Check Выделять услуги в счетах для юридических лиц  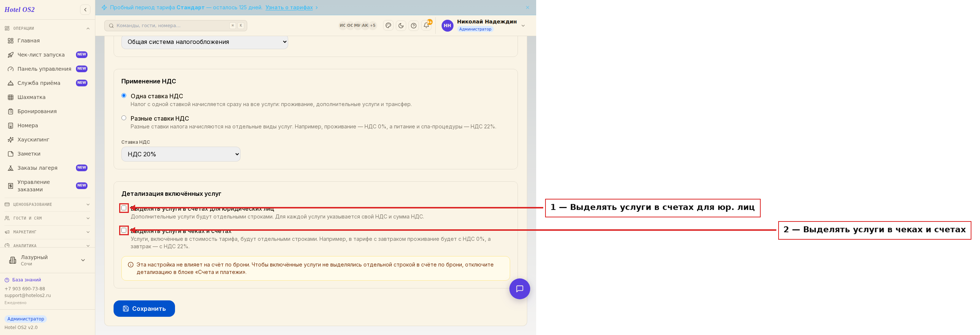[124, 208]
